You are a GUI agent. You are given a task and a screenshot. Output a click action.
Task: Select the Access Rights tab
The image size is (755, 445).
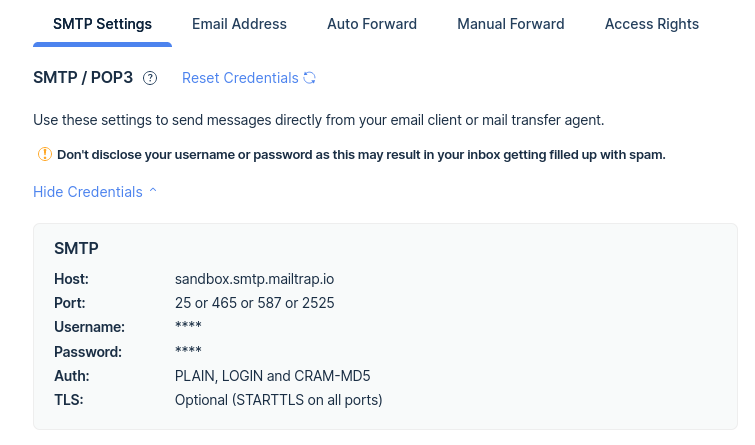tap(652, 24)
